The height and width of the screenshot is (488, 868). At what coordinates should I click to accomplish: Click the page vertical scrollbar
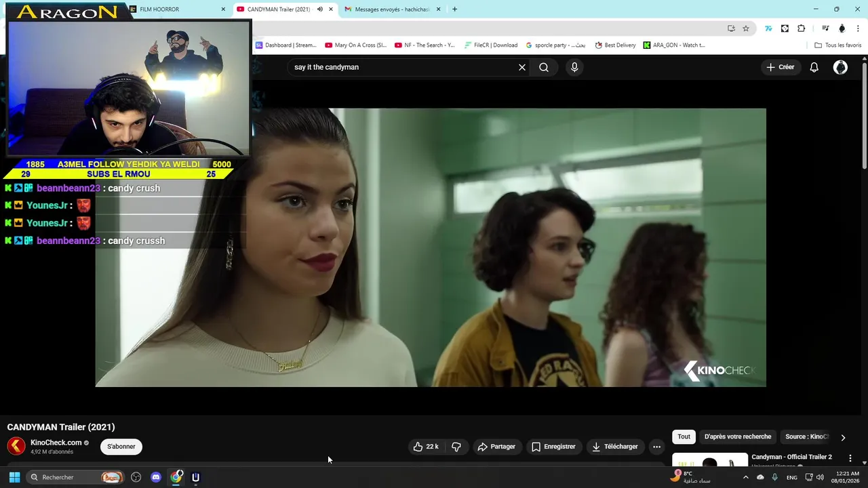click(865, 115)
